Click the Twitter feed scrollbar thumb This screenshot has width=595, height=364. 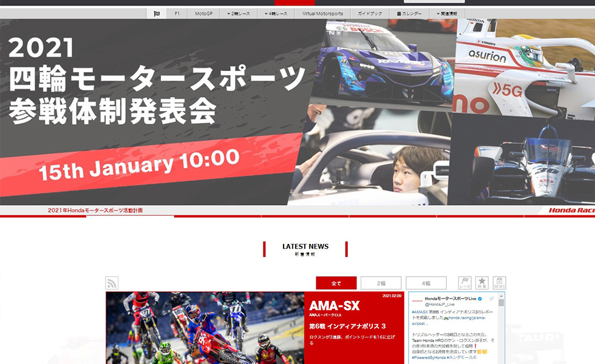[501, 303]
